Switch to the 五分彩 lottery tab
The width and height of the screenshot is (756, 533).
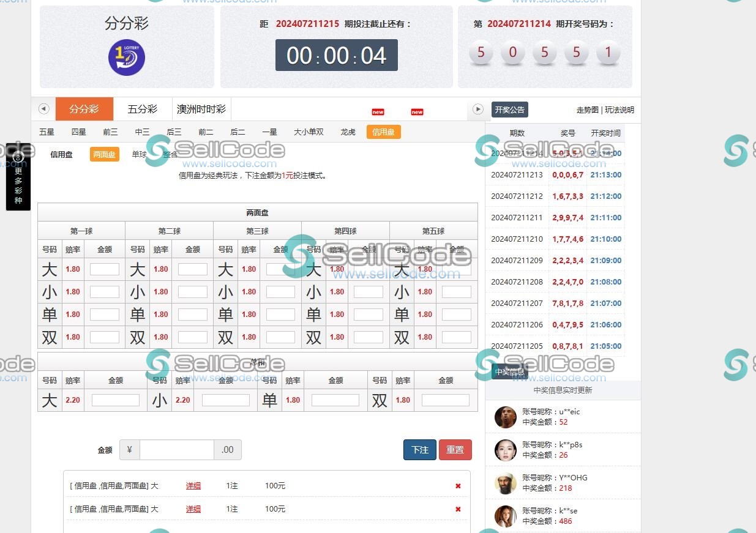143,109
